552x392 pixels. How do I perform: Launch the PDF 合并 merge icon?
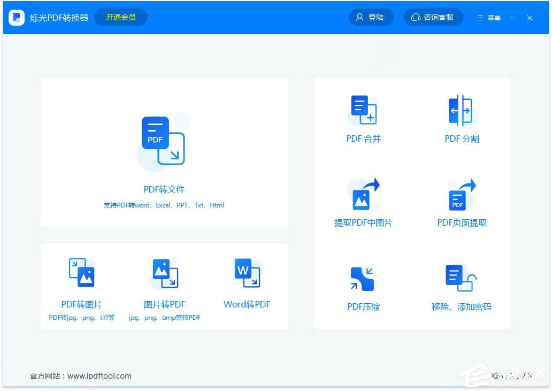(x=364, y=110)
